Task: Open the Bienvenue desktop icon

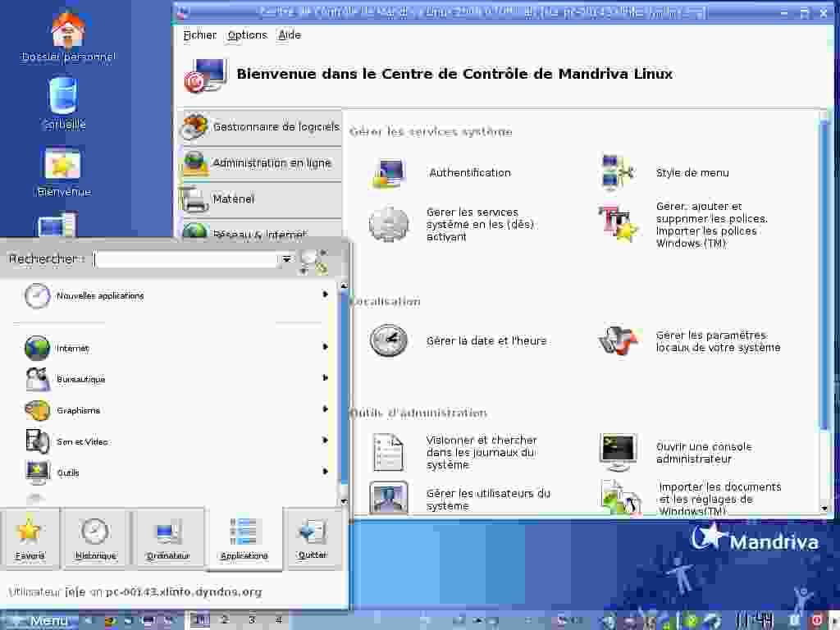Action: (x=63, y=163)
